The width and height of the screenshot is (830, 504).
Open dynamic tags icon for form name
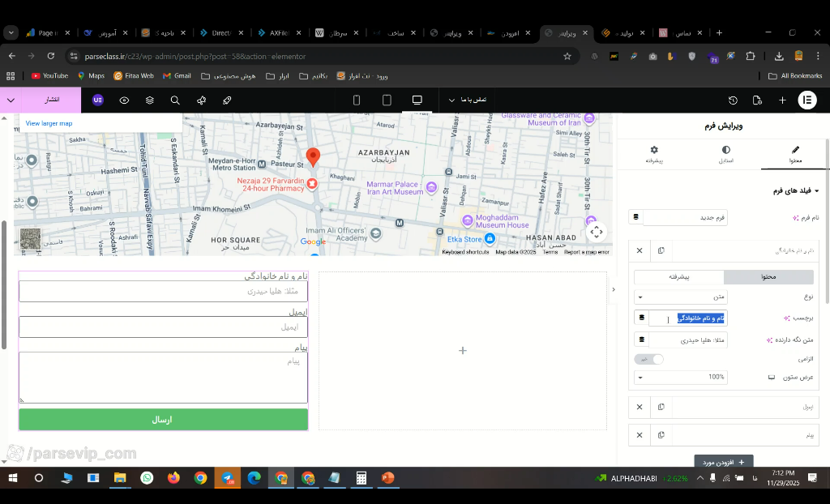(x=635, y=217)
